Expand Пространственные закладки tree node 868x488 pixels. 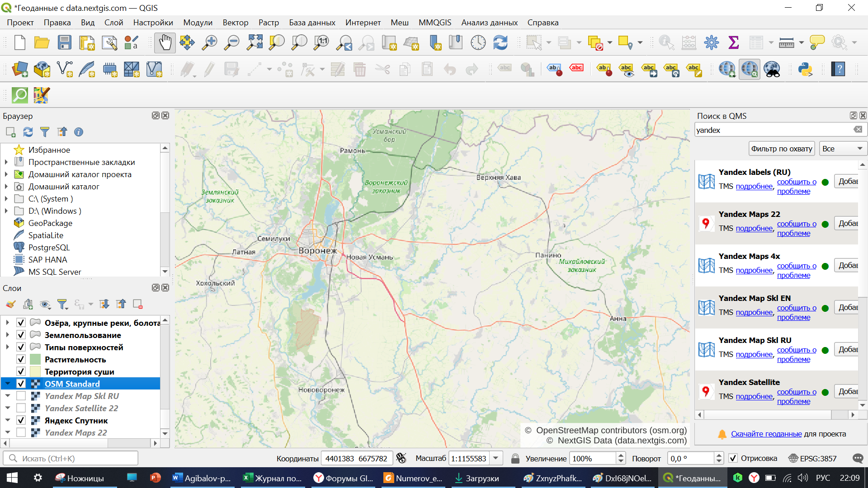tap(6, 162)
